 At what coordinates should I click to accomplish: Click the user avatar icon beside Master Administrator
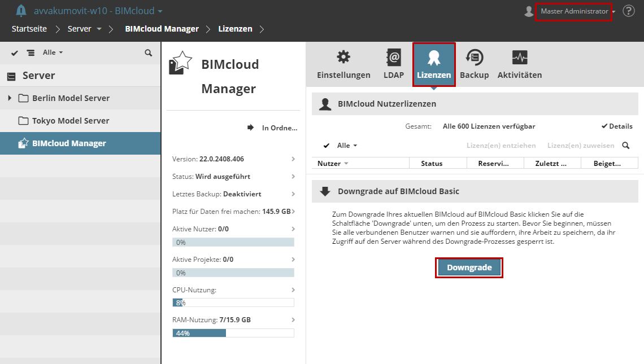click(529, 11)
